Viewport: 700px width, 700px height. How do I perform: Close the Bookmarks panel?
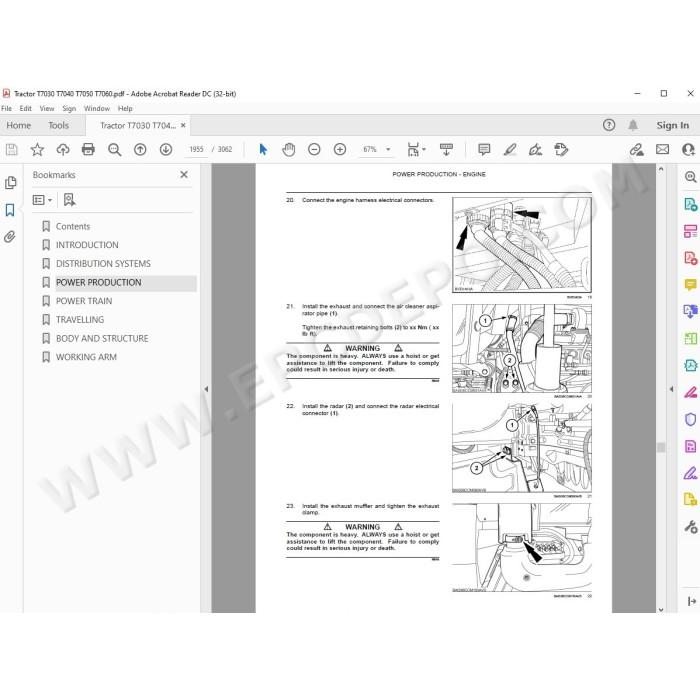point(184,175)
